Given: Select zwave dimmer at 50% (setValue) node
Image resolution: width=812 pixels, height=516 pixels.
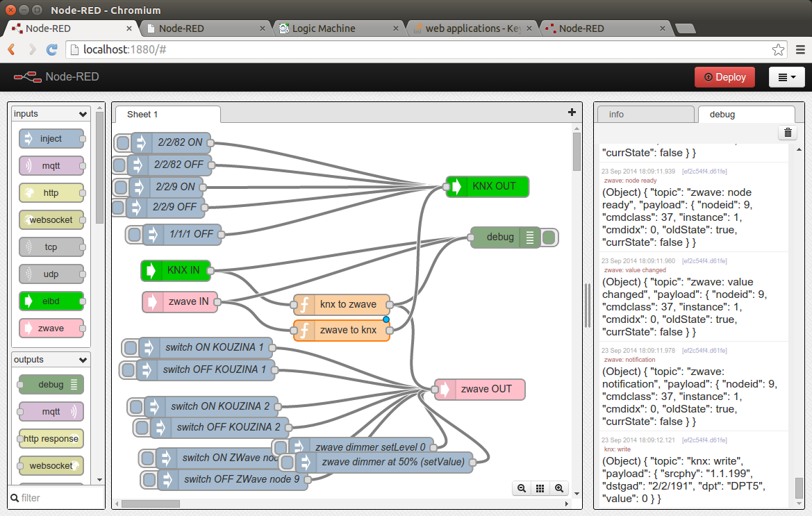Looking at the screenshot, I should tap(383, 462).
